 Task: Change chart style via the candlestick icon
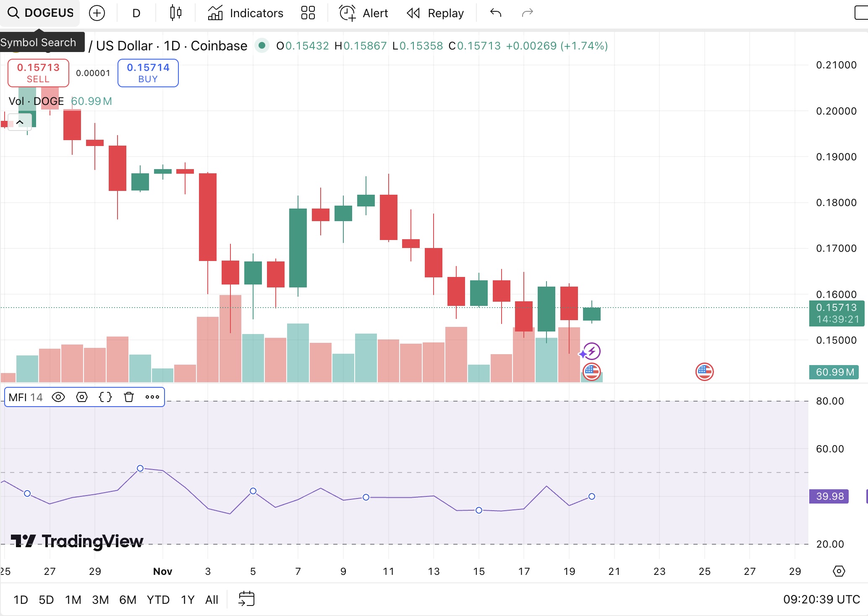[x=175, y=13]
